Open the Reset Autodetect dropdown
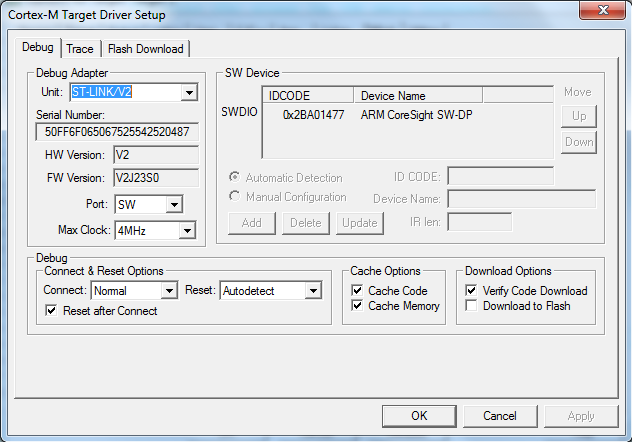The height and width of the screenshot is (442, 632). coord(313,291)
